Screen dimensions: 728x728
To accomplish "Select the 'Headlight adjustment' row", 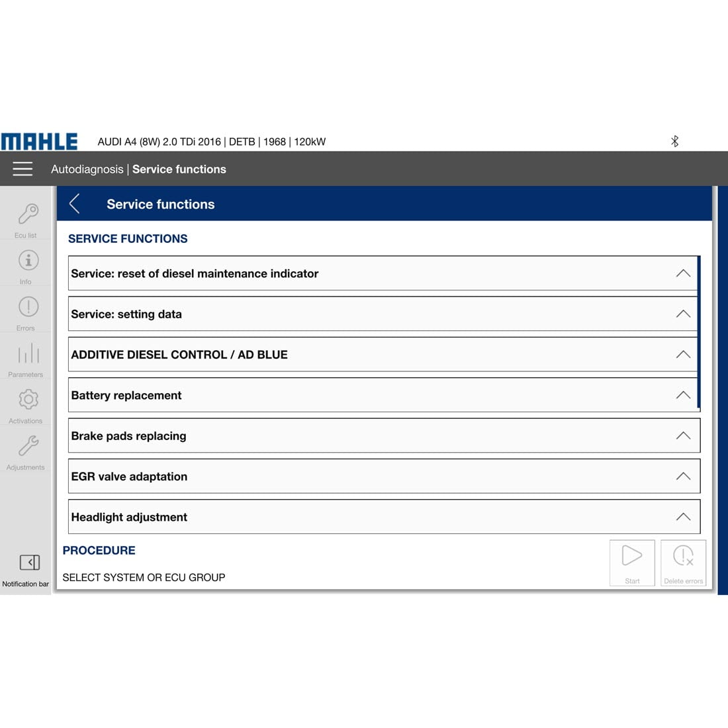I will point(385,517).
